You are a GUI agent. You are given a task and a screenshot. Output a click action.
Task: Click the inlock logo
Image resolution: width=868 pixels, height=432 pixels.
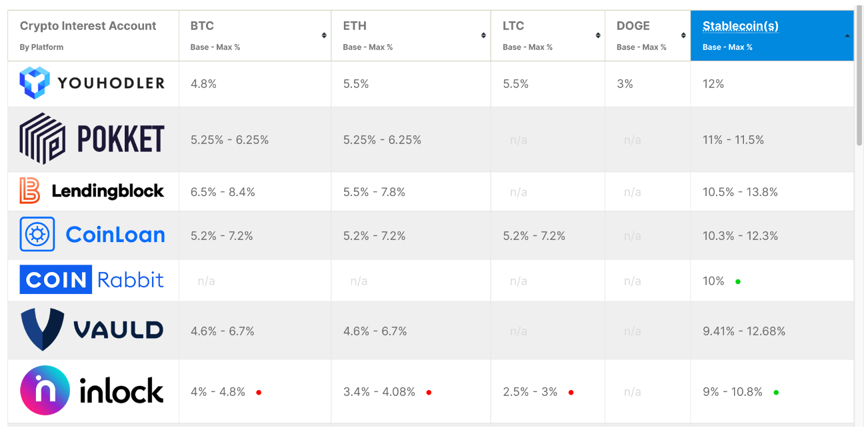coord(92,391)
